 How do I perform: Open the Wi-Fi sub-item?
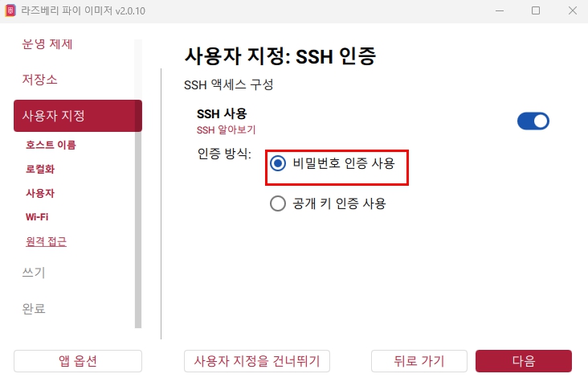click(37, 217)
